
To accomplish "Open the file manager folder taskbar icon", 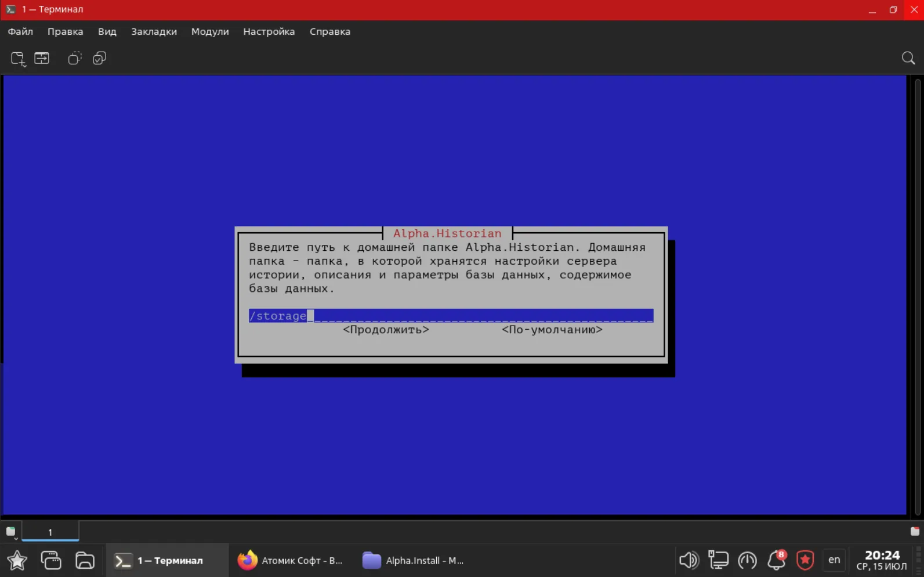I will click(x=85, y=560).
